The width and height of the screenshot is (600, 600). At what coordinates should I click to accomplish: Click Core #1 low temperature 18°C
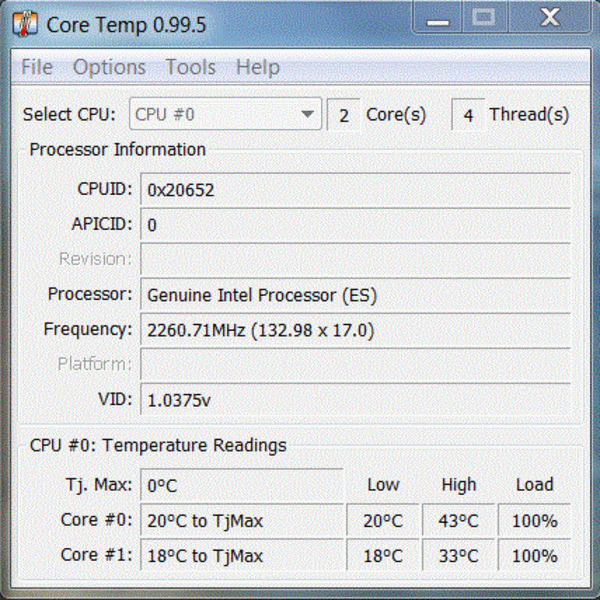383,555
